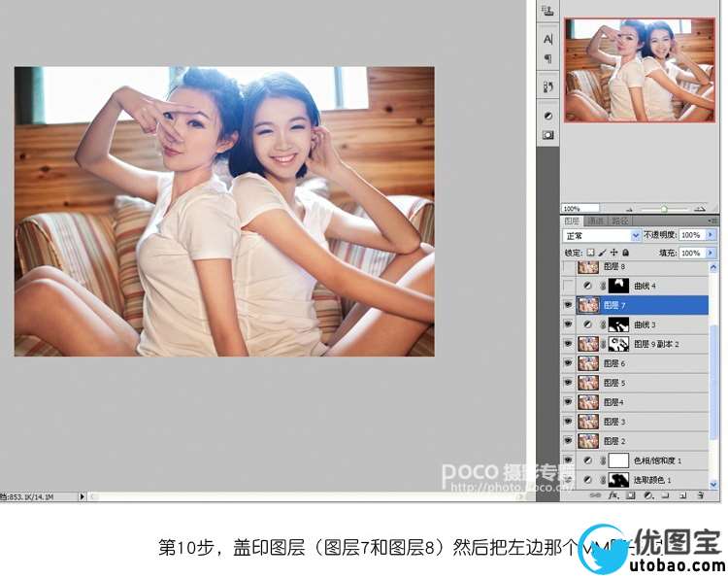Open the 正常 blend mode dropdown
728x579 pixels.
point(602,236)
